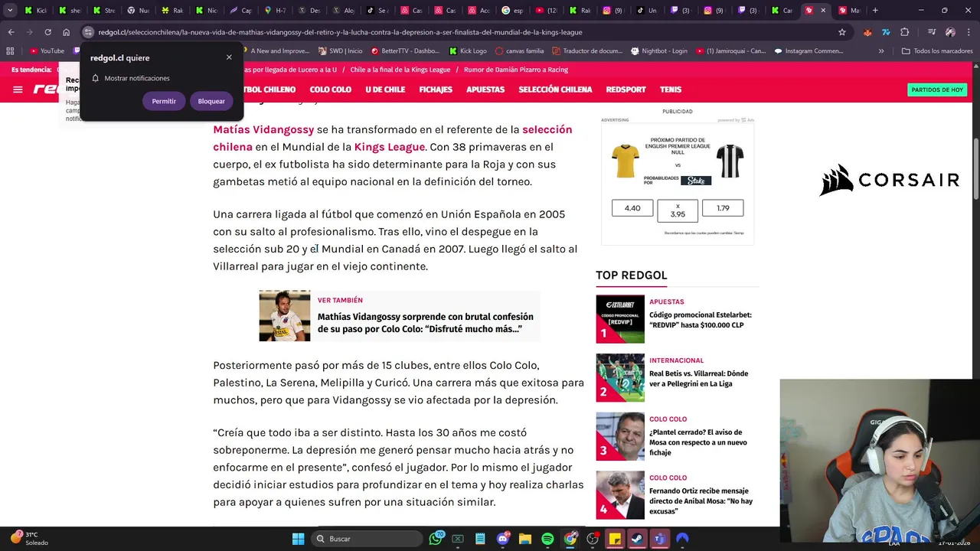The image size is (980, 551).
Task: Click the taskbar Buscar search box
Action: click(x=367, y=539)
